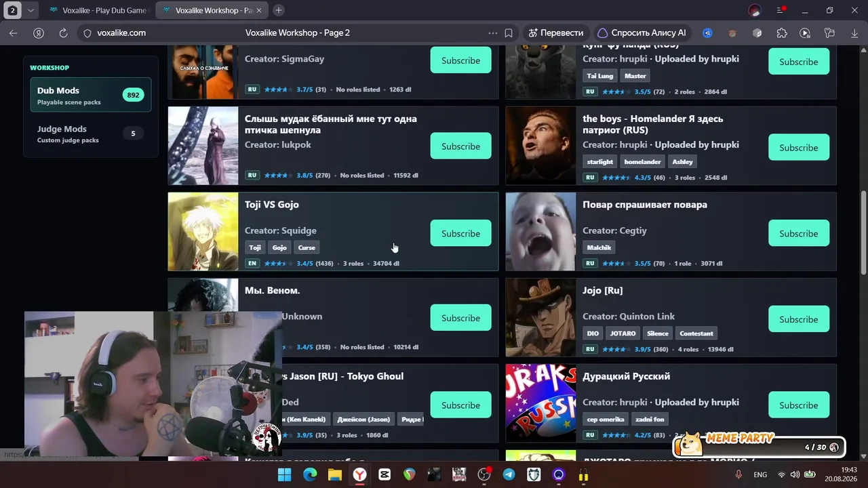Viewport: 868px width, 488px height.
Task: Open the browser main menu
Action: pos(781,10)
